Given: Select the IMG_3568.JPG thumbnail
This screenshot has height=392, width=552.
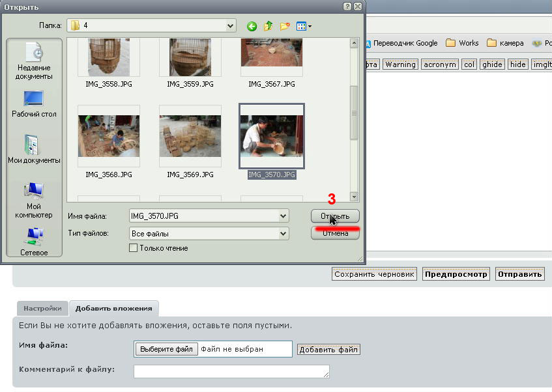Looking at the screenshot, I should coord(109,136).
